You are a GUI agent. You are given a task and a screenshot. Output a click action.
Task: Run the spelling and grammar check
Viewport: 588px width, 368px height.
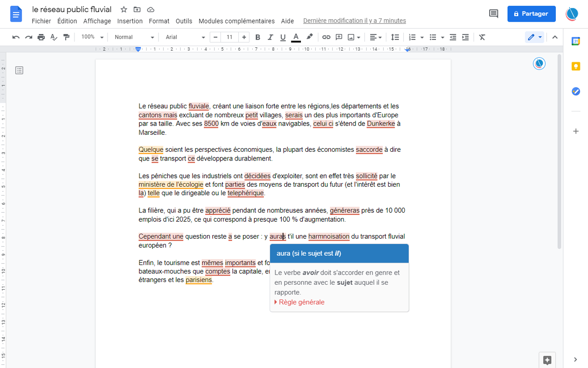tap(54, 37)
